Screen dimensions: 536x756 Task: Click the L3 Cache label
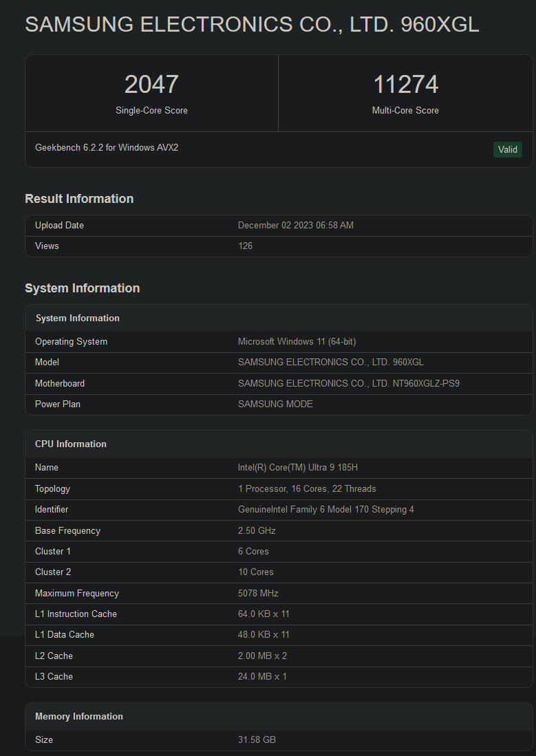54,676
